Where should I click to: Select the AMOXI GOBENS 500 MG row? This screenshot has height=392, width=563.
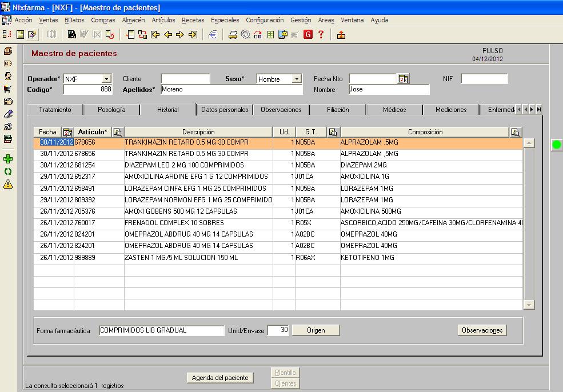click(x=278, y=211)
